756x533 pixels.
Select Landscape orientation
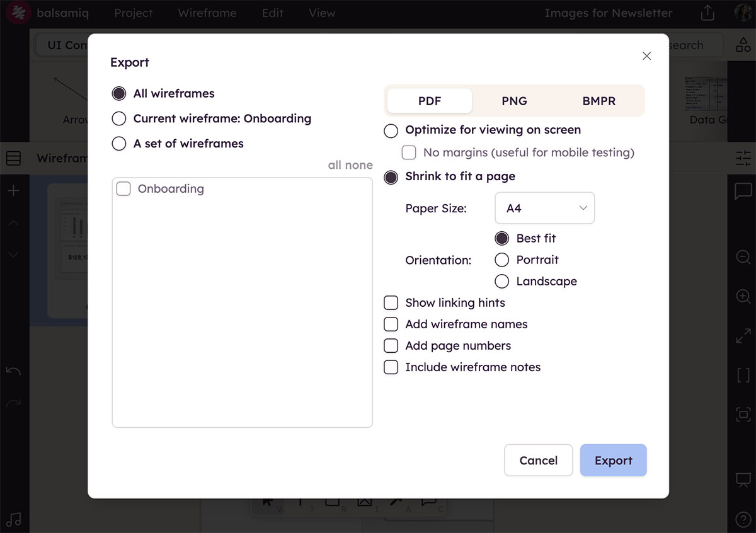(x=502, y=281)
